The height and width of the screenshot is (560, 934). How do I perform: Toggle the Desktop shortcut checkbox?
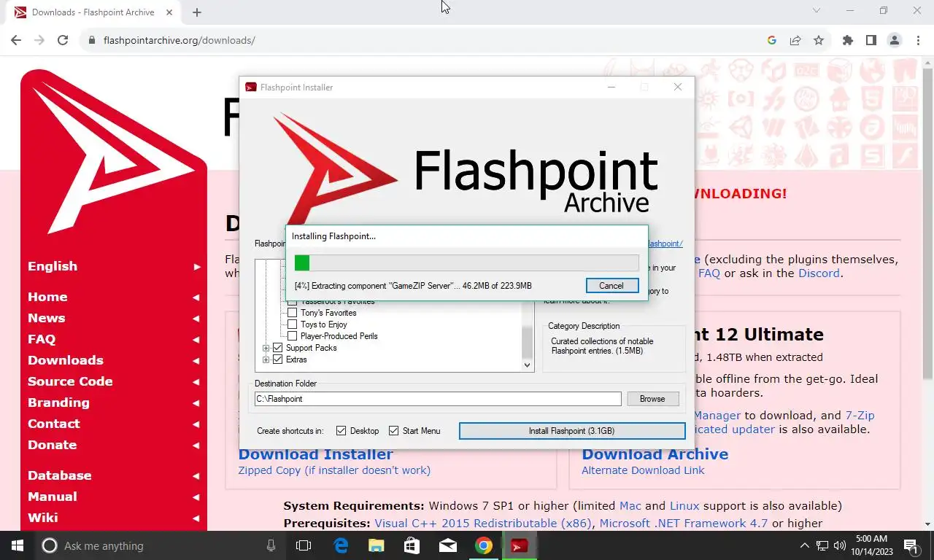[x=341, y=431]
